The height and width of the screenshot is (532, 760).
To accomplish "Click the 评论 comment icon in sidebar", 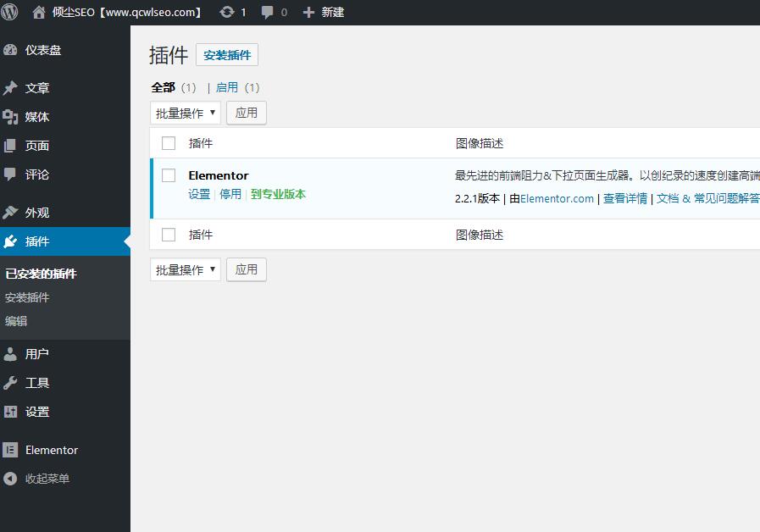I will point(10,175).
